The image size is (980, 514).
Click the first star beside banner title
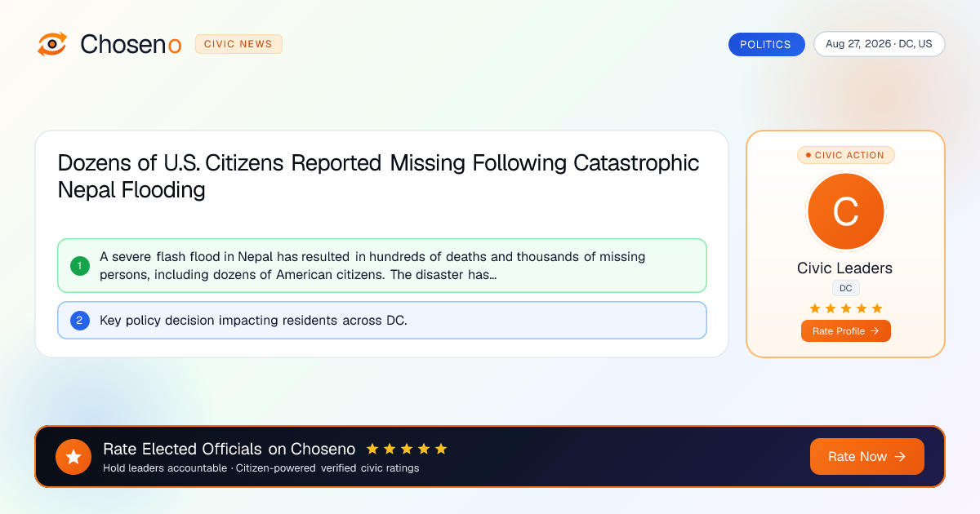[372, 449]
